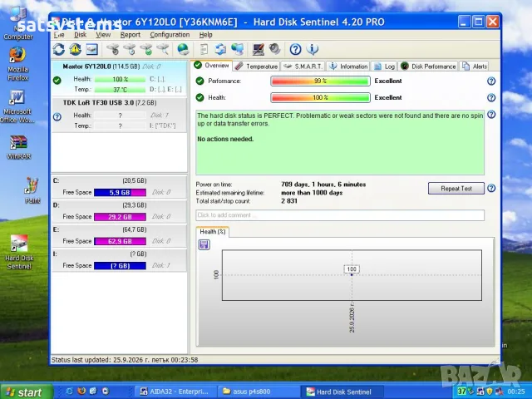Switch to the S.M.A.R.T. tab

pyautogui.click(x=303, y=66)
